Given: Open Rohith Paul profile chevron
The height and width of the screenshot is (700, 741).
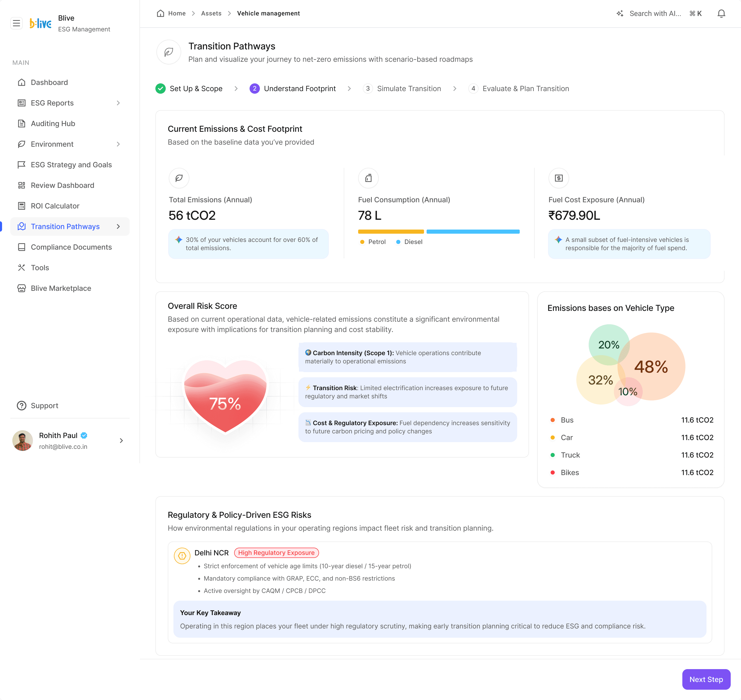Looking at the screenshot, I should (121, 441).
